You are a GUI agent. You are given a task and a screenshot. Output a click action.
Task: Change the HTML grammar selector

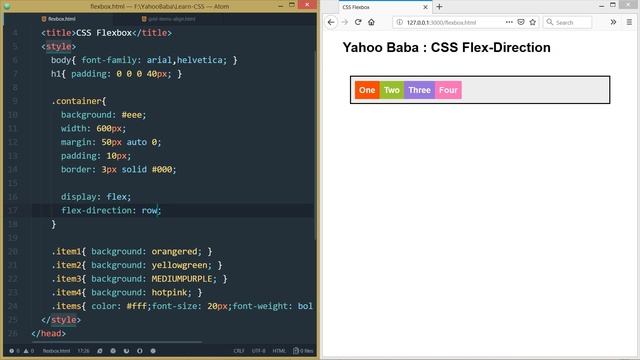click(279, 351)
